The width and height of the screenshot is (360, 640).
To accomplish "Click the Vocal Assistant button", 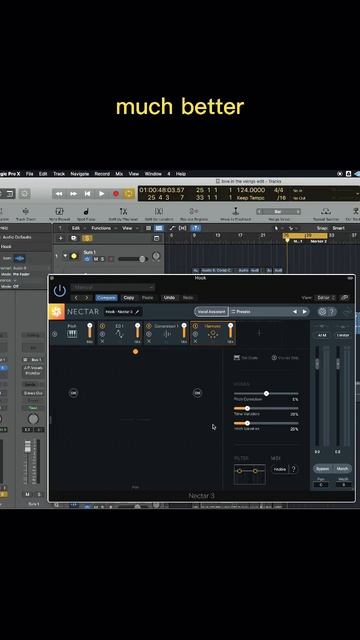I will [211, 312].
